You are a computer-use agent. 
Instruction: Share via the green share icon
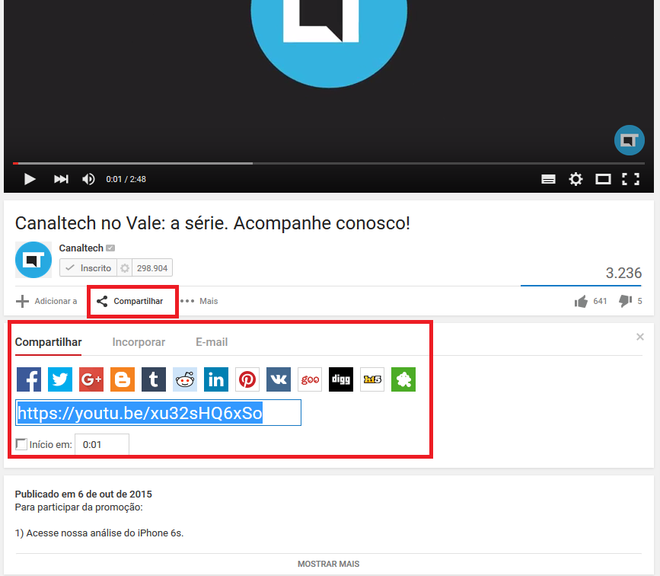(x=403, y=379)
